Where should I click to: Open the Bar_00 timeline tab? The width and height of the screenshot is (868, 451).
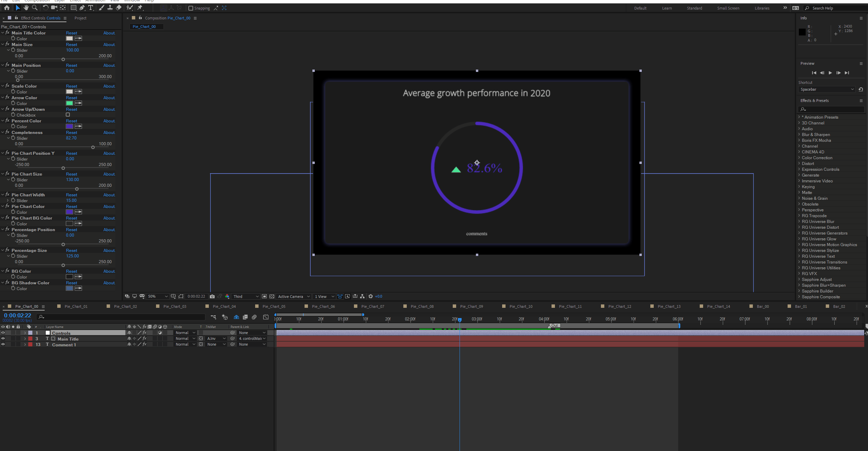(763, 306)
